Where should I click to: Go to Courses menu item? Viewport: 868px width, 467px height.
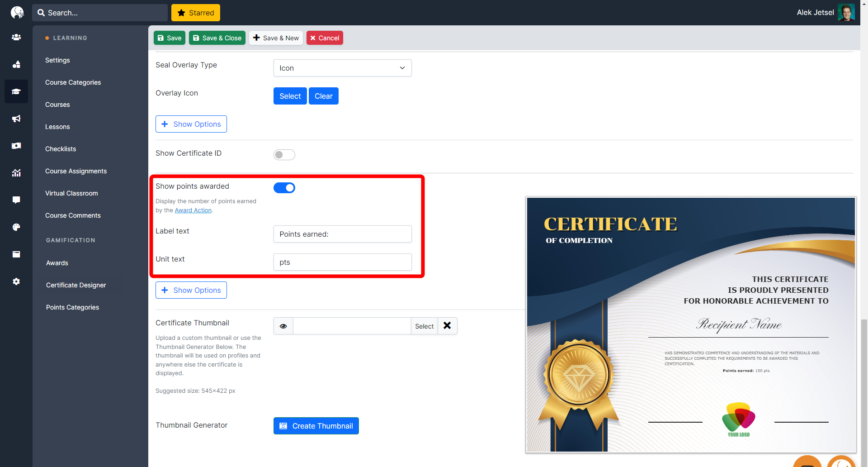tap(57, 105)
